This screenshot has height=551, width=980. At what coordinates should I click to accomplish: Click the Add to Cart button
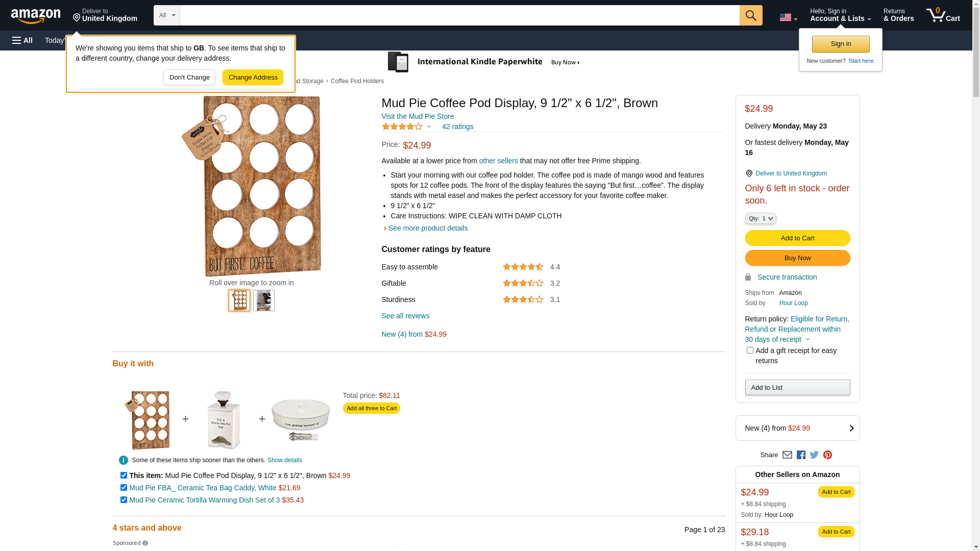[797, 238]
